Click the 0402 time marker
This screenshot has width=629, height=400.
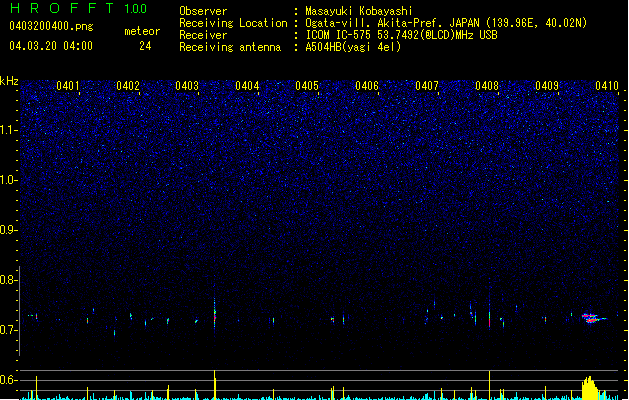click(128, 86)
